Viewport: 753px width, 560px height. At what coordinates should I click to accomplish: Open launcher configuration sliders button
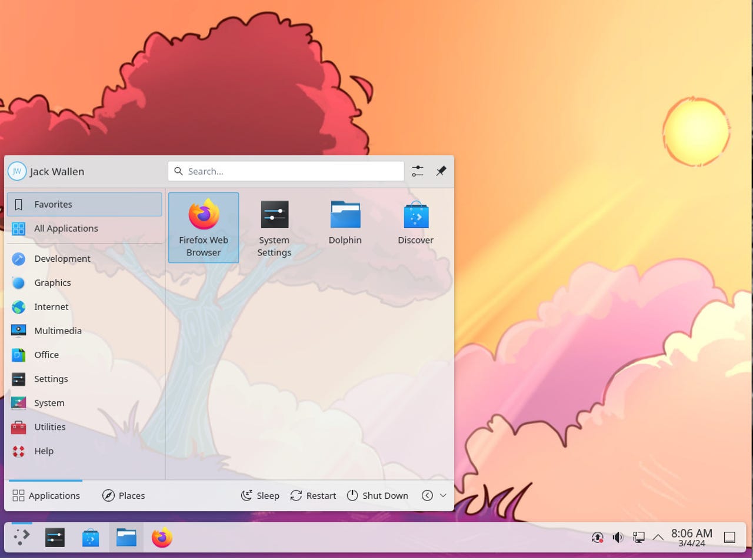(418, 171)
